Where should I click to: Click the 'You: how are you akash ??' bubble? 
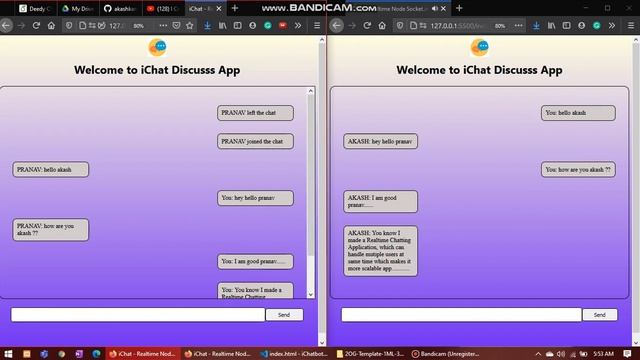click(x=578, y=169)
